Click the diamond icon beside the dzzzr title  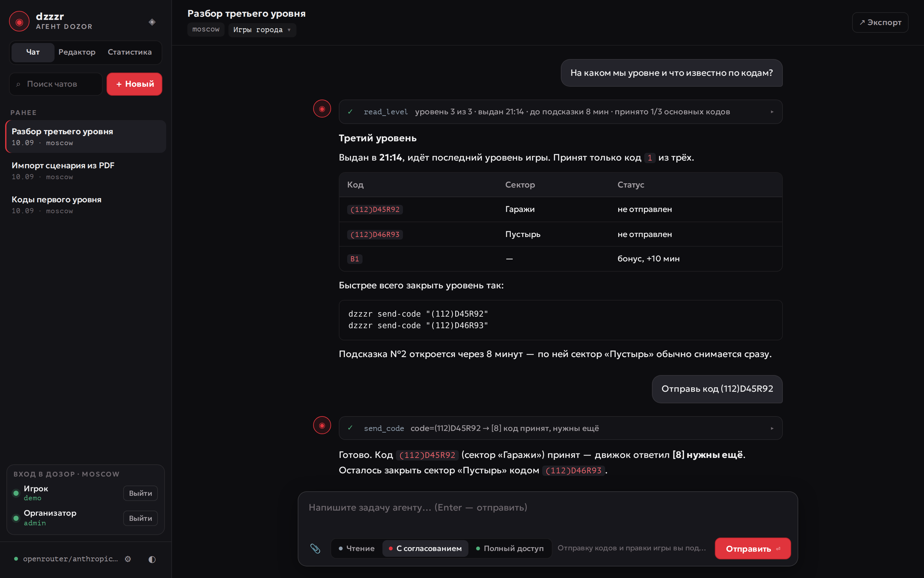(x=152, y=22)
